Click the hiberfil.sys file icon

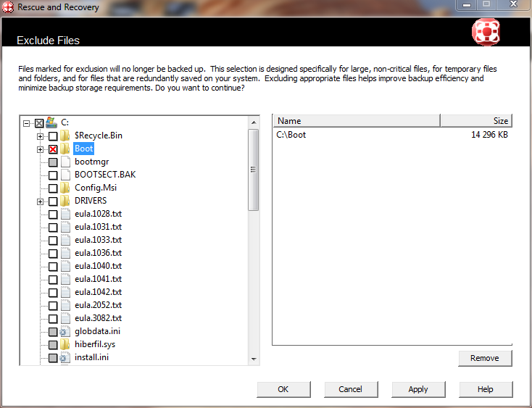(x=65, y=344)
